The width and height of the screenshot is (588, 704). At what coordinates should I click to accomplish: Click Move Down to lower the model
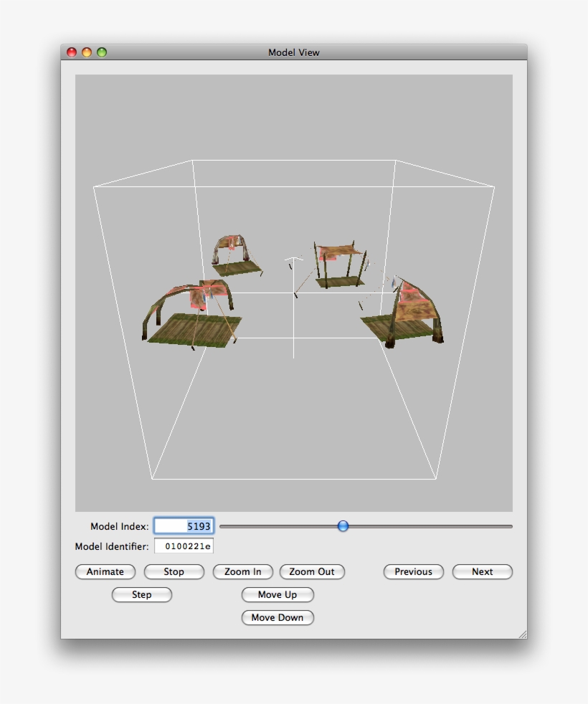278,617
